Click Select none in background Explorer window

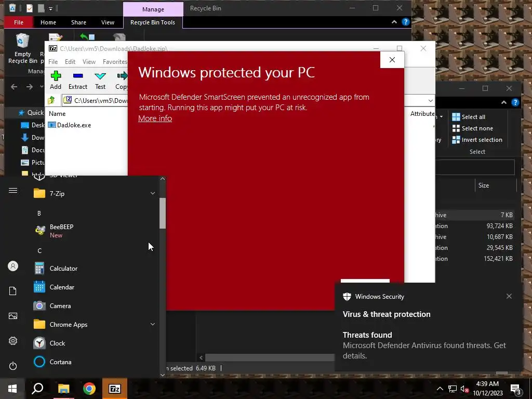[x=472, y=128]
